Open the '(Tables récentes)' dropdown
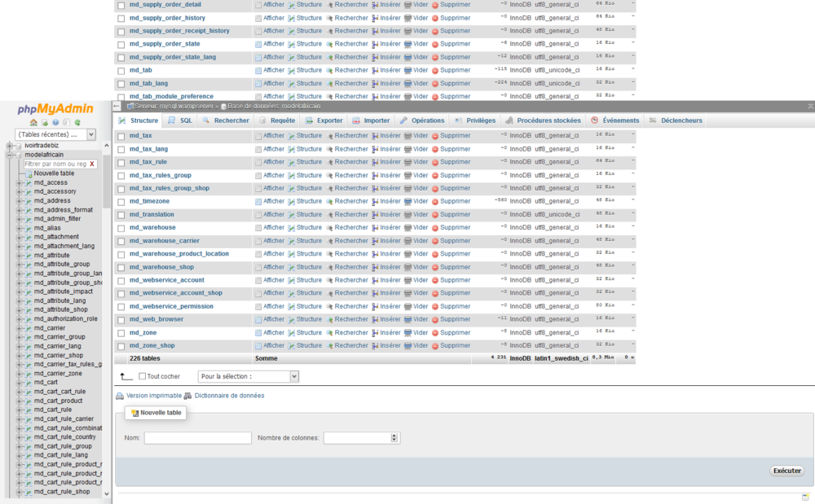The height and width of the screenshot is (504, 815). (54, 134)
